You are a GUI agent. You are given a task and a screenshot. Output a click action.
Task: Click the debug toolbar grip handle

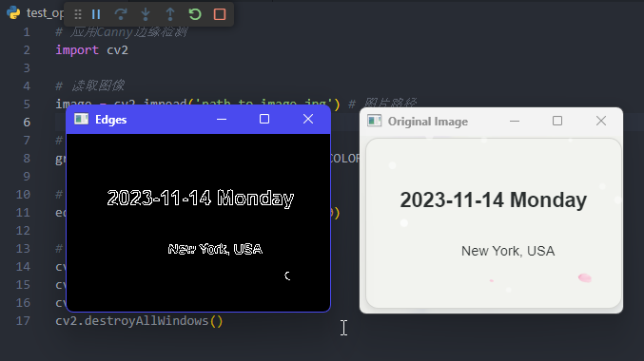point(78,14)
